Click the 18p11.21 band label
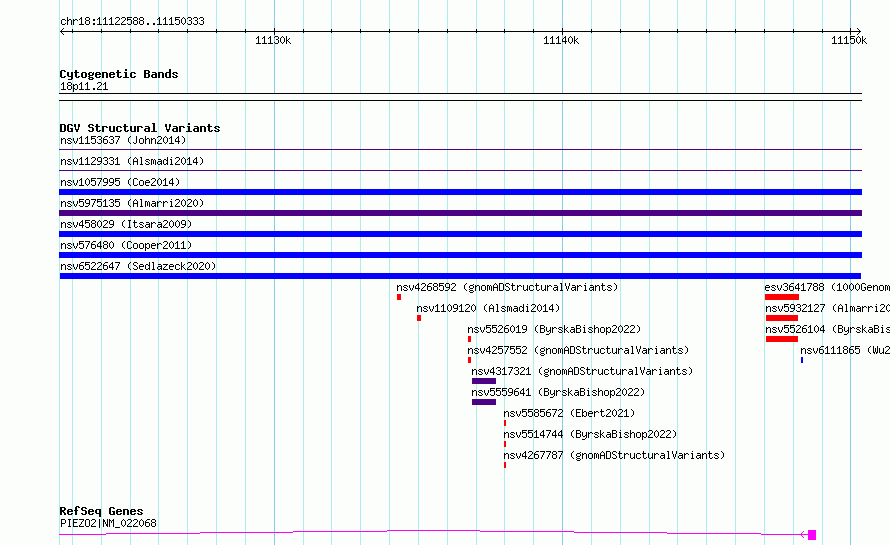Viewport: 890px width, 545px height. point(84,86)
